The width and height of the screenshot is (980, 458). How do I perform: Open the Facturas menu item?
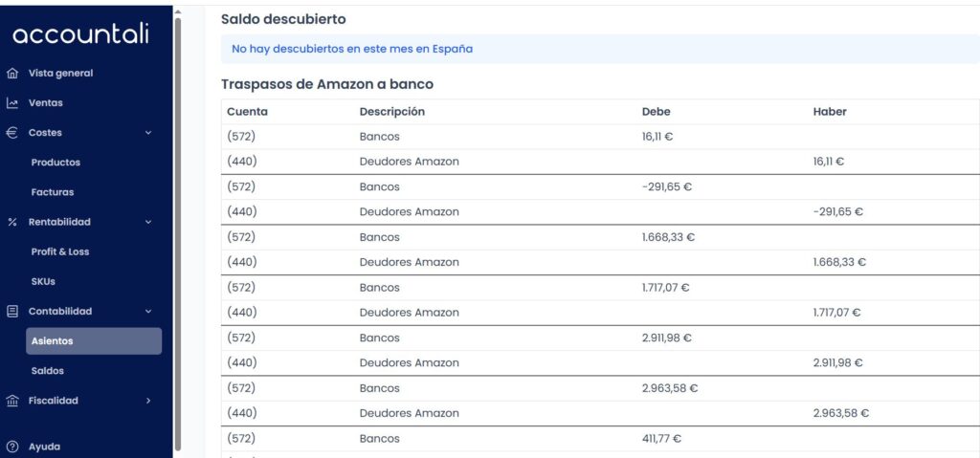tap(53, 192)
